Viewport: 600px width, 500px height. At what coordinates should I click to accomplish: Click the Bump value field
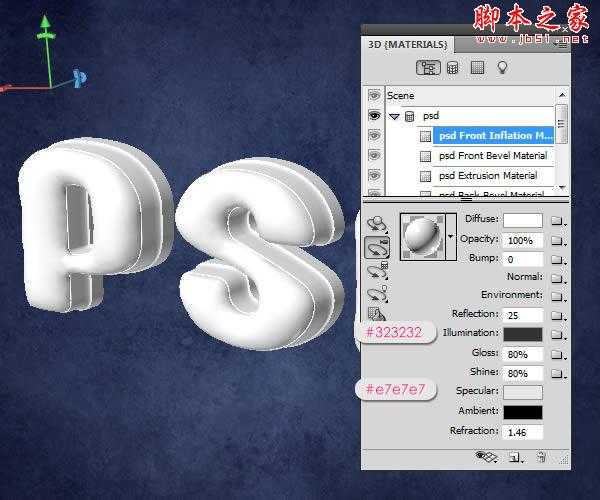coord(523,260)
